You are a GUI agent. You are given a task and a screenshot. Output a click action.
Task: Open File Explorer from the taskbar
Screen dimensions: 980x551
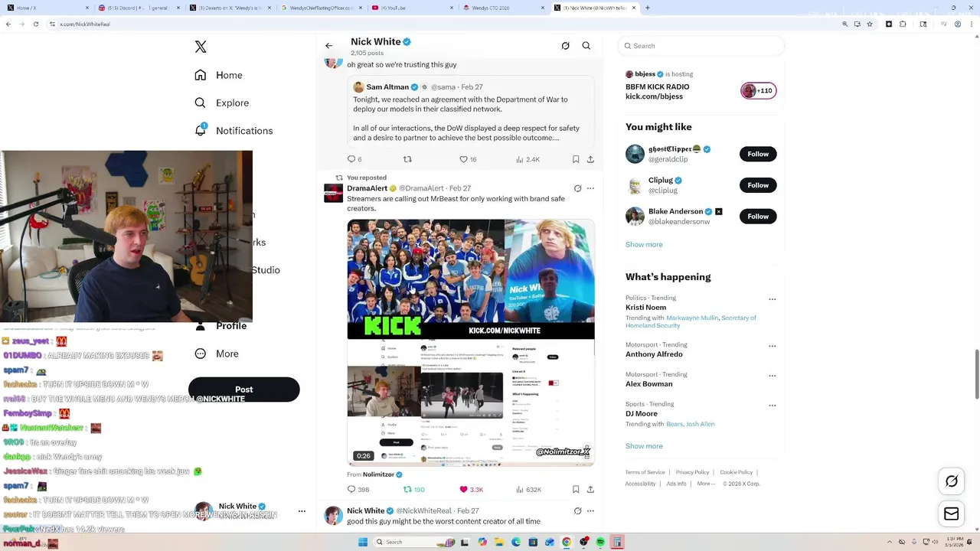coord(498,542)
